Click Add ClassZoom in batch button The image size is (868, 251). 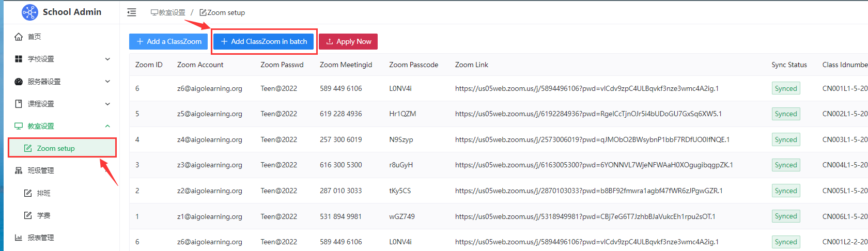[x=263, y=41]
